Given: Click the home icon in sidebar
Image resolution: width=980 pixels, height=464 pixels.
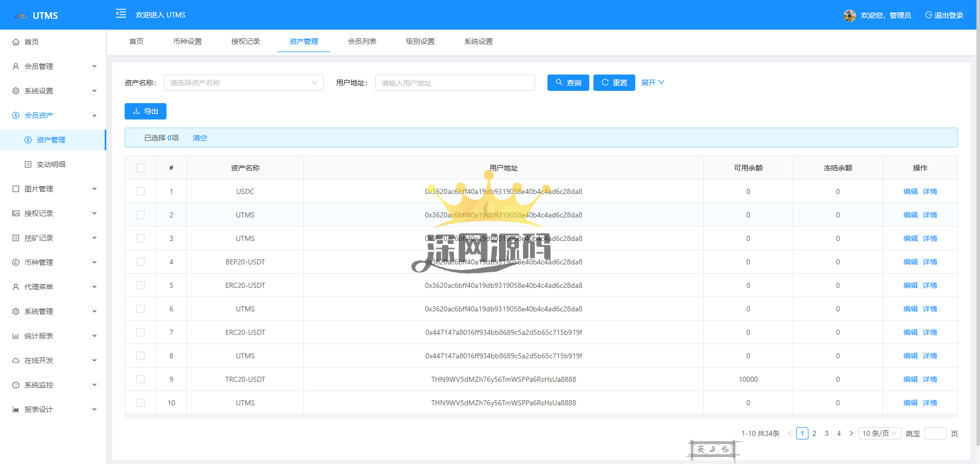Looking at the screenshot, I should click(16, 42).
